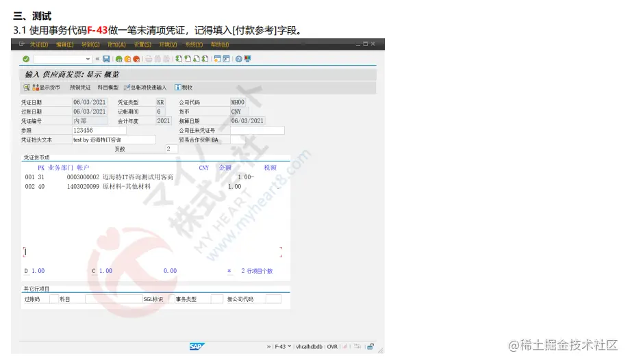The image size is (630, 364).
Task: Click the 换算日期 value 06/03/2021
Action: point(247,121)
